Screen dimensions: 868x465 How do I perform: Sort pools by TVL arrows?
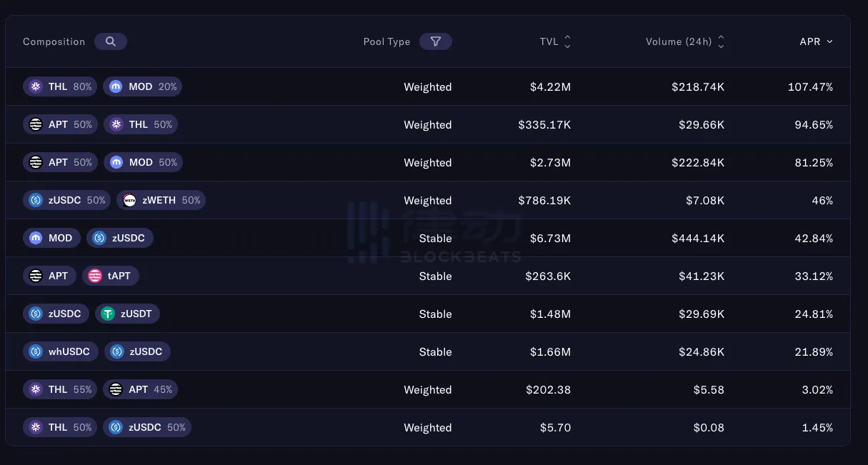click(567, 41)
